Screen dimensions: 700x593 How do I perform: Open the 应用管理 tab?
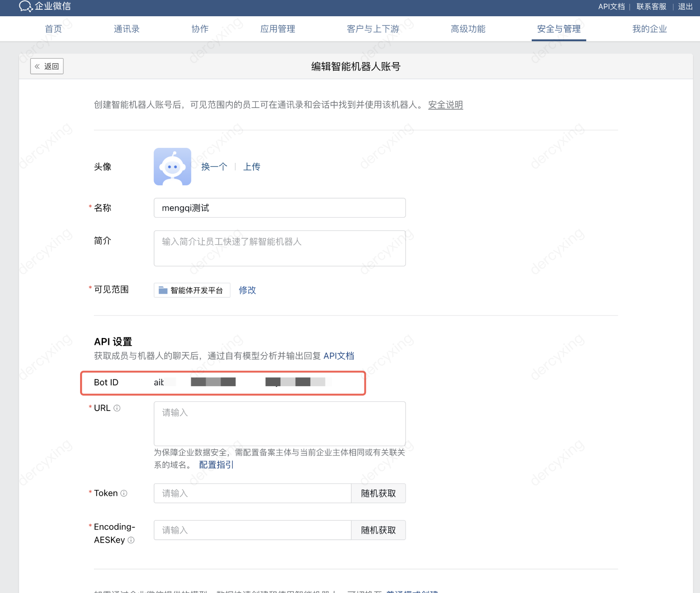coord(278,29)
